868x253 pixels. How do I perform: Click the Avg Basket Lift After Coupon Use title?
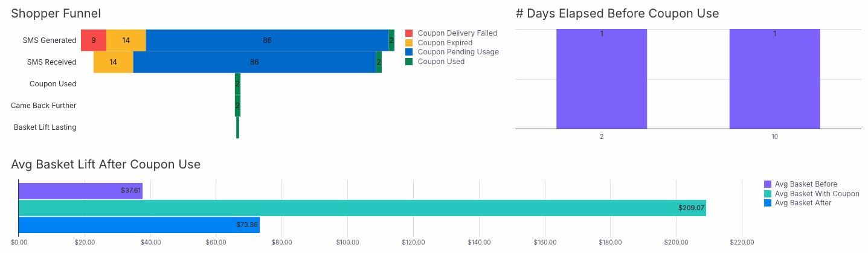point(106,164)
